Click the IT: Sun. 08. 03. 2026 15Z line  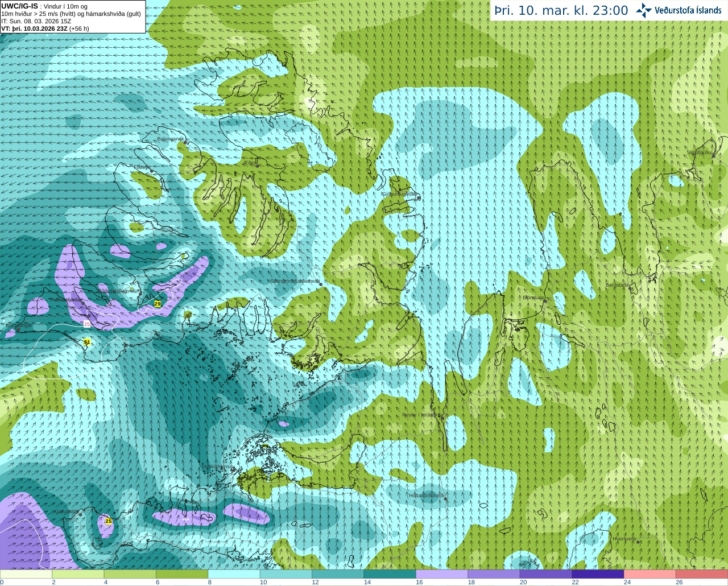[36, 21]
